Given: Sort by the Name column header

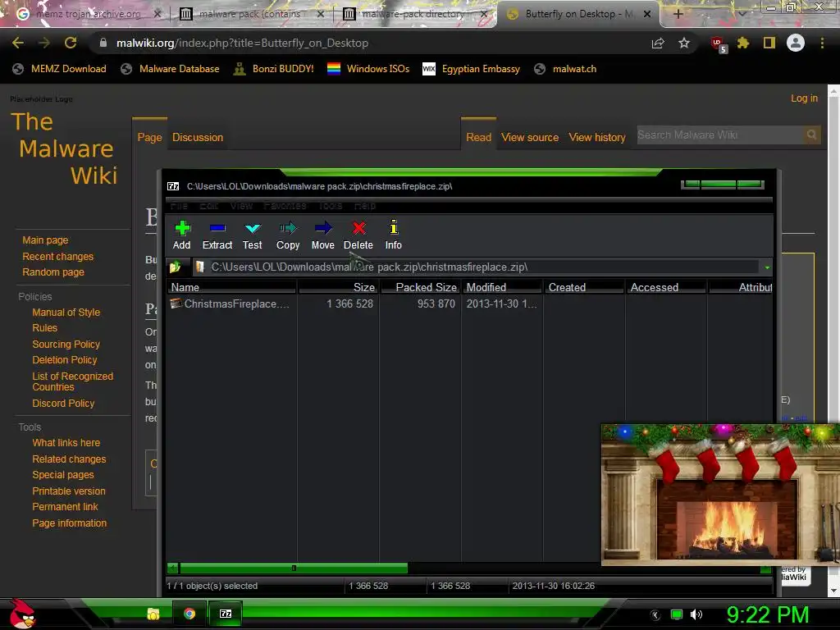Looking at the screenshot, I should (232, 287).
